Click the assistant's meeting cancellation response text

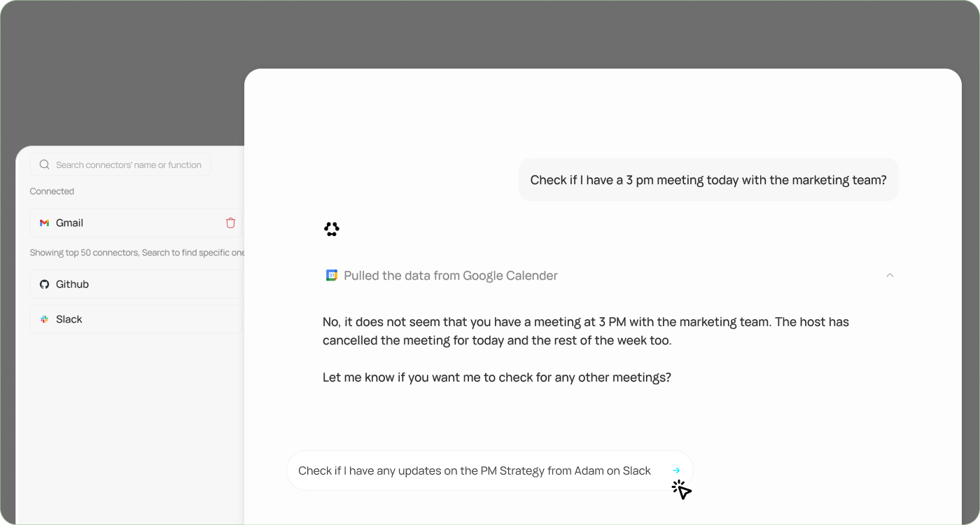[584, 331]
